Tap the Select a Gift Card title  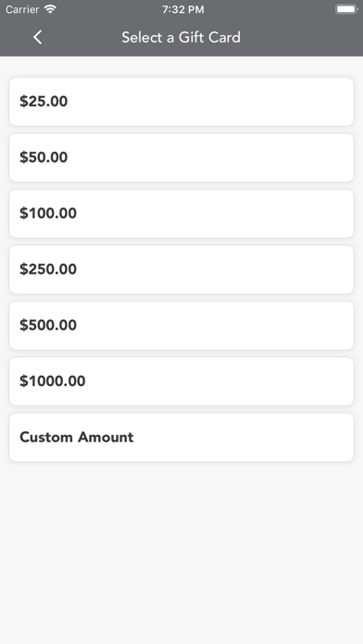pyautogui.click(x=181, y=37)
